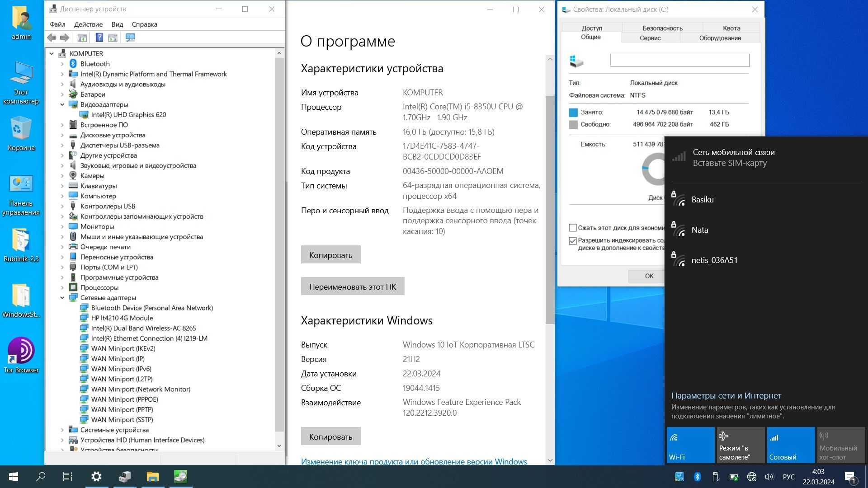Screen dimensions: 868x488
Task: Select Intel(R) Dual Band Wireless-AC 8265
Action: [x=143, y=328]
